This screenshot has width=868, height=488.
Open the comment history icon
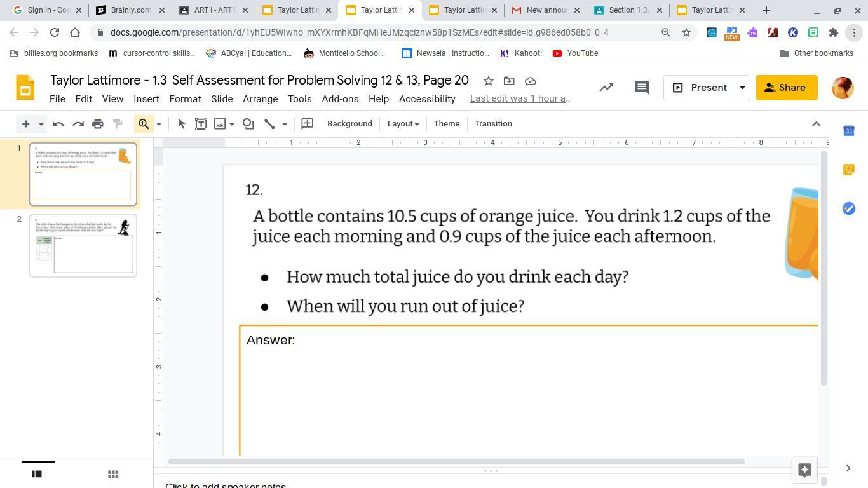click(642, 88)
